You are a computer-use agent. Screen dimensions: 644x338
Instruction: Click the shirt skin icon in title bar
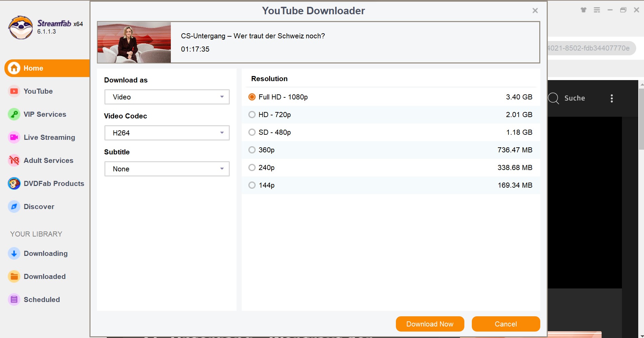coord(583,10)
